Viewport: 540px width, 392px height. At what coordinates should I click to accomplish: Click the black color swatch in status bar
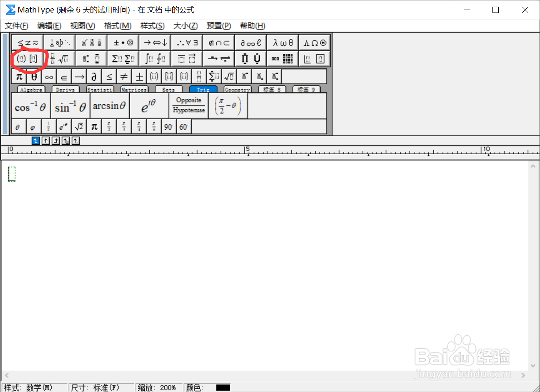[223, 388]
